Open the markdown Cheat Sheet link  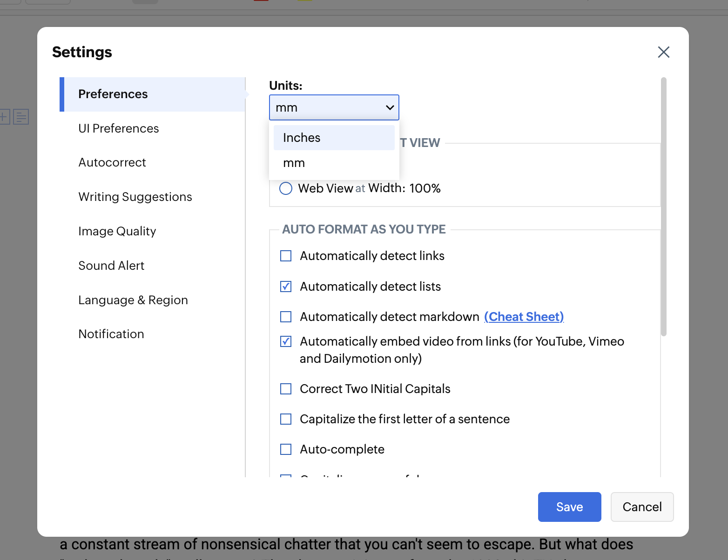click(524, 317)
